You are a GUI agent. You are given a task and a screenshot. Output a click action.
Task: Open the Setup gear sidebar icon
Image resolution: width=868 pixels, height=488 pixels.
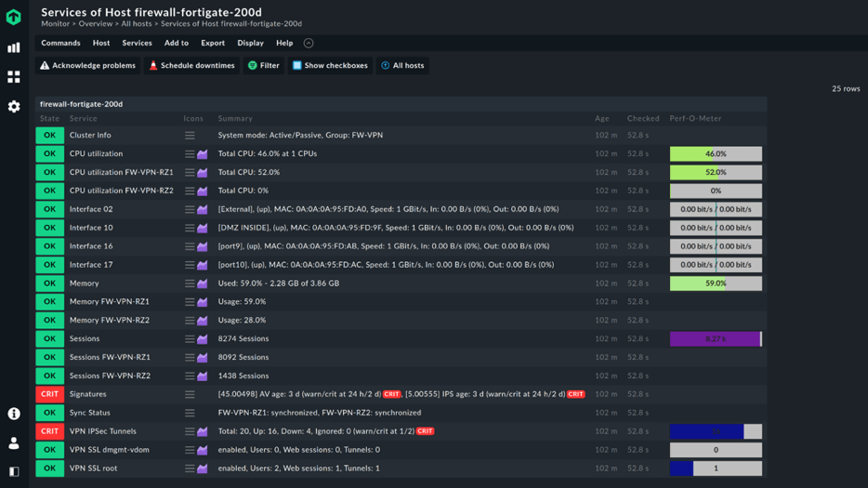[x=14, y=106]
